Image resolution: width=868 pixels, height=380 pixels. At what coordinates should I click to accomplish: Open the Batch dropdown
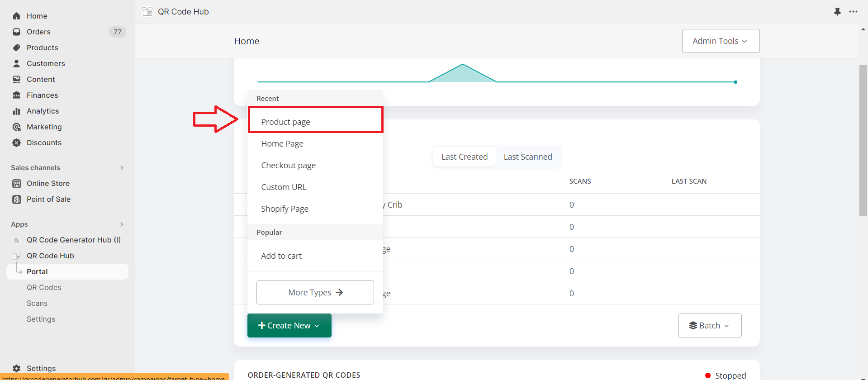tap(710, 325)
